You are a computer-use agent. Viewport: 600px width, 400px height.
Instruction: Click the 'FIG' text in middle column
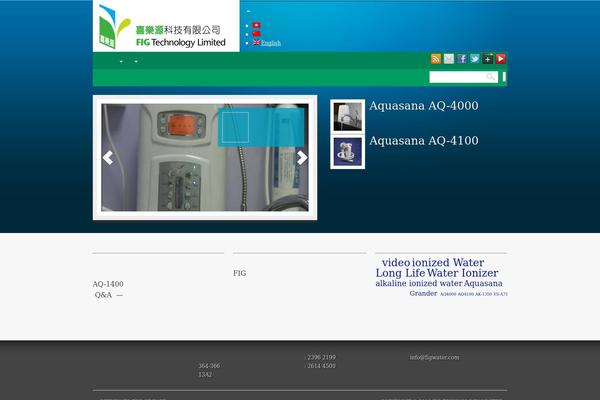(x=240, y=273)
